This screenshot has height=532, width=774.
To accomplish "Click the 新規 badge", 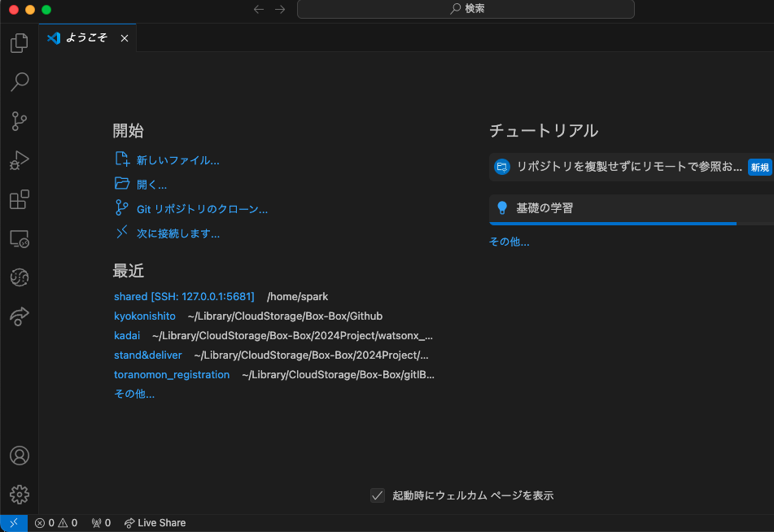I will tap(759, 168).
